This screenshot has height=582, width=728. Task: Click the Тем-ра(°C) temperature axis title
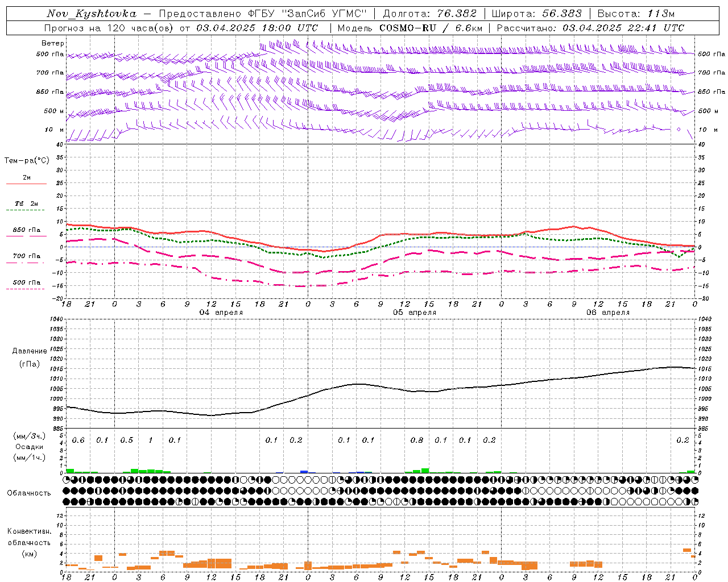point(27,161)
